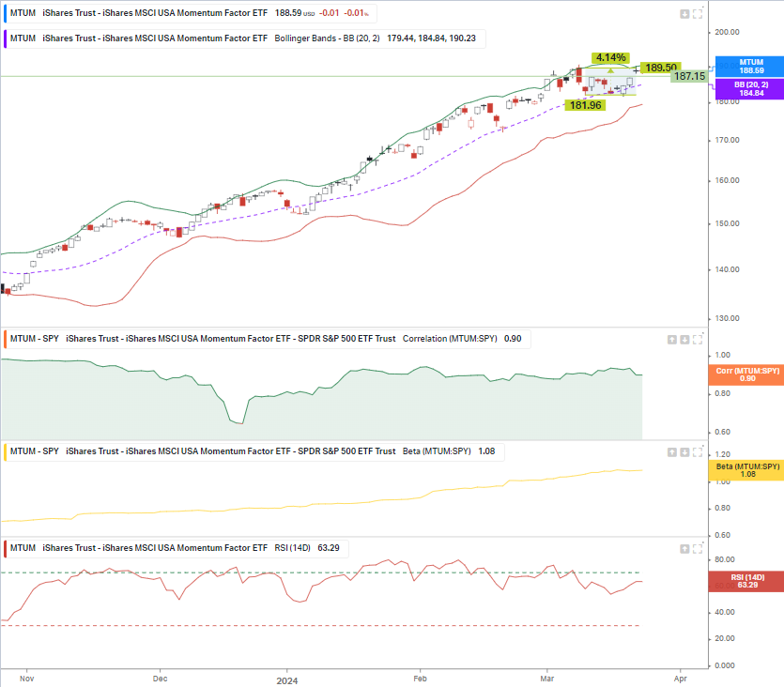
Task: Click the 2024 date axis label
Action: [x=287, y=681]
